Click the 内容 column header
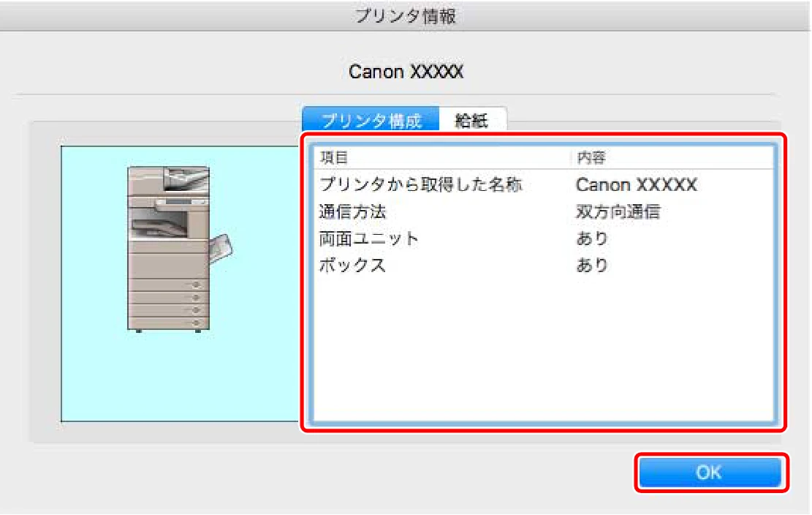The image size is (812, 515). [672, 157]
